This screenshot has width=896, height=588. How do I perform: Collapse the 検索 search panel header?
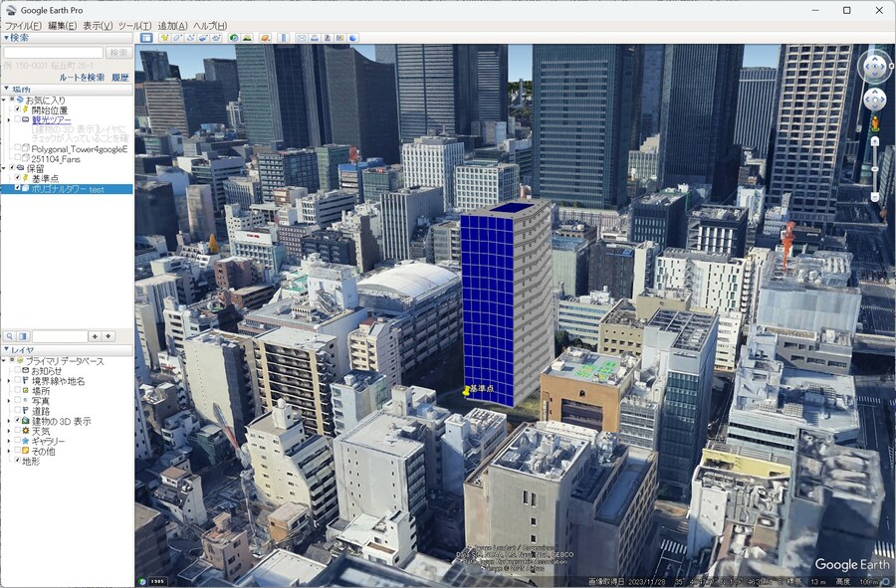tap(6, 38)
